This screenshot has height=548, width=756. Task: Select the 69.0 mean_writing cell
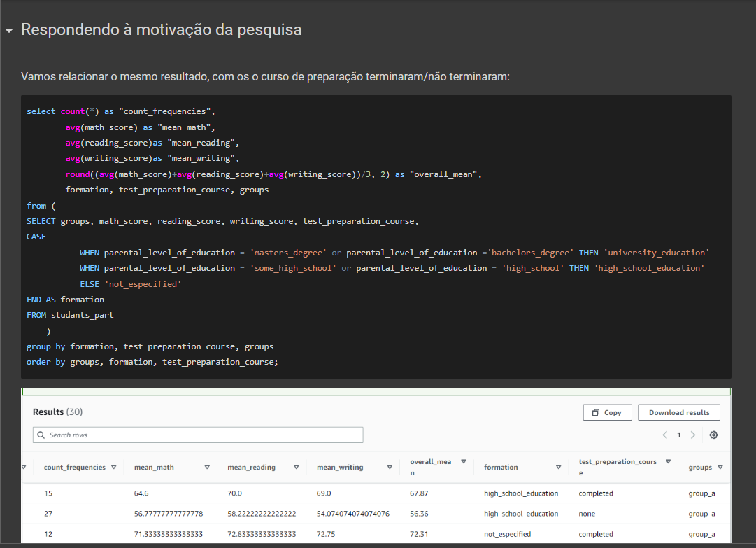click(x=324, y=493)
